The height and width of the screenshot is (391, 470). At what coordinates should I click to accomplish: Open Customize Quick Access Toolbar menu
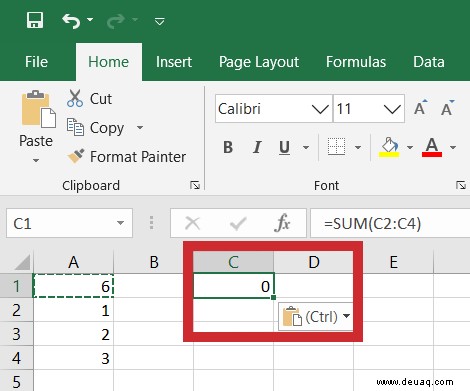(x=160, y=22)
